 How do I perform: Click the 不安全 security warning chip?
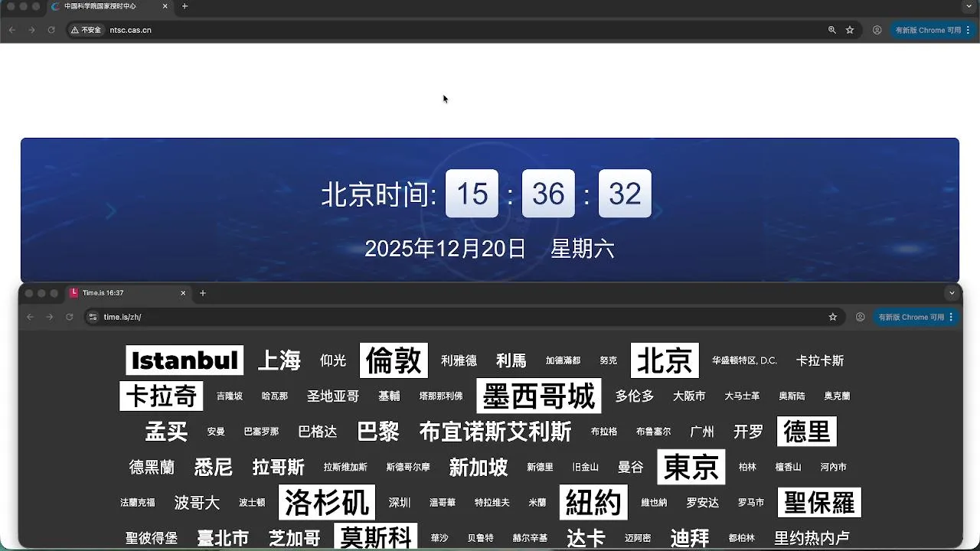coord(87,30)
